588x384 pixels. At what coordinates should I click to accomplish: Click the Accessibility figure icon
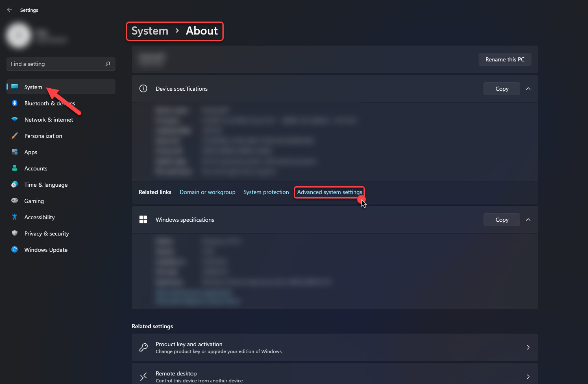coord(15,217)
